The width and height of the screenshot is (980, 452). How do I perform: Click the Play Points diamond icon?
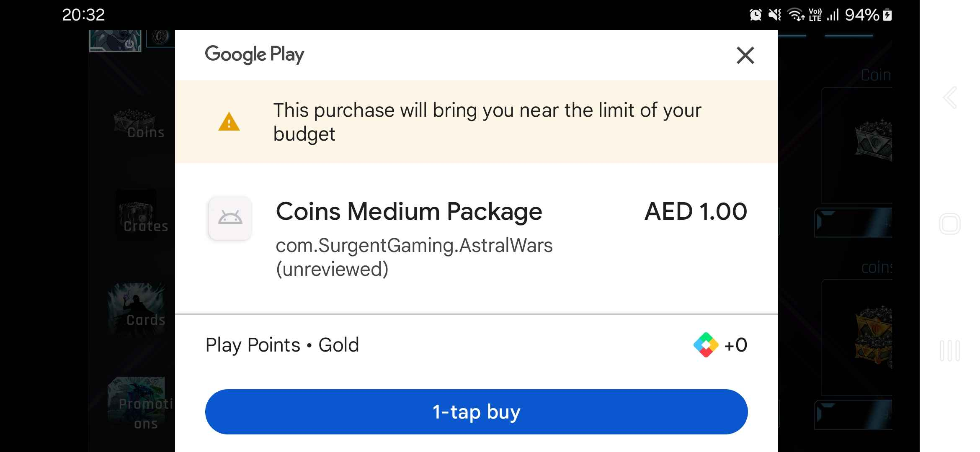point(706,345)
